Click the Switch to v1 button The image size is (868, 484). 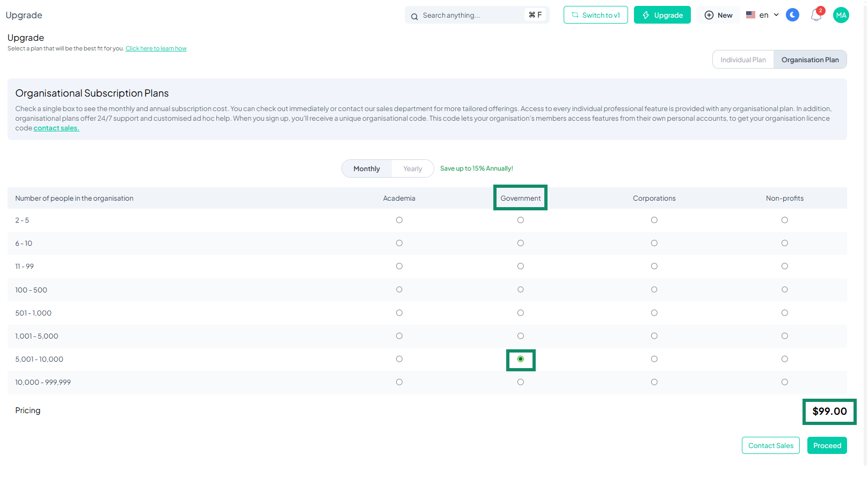(595, 15)
